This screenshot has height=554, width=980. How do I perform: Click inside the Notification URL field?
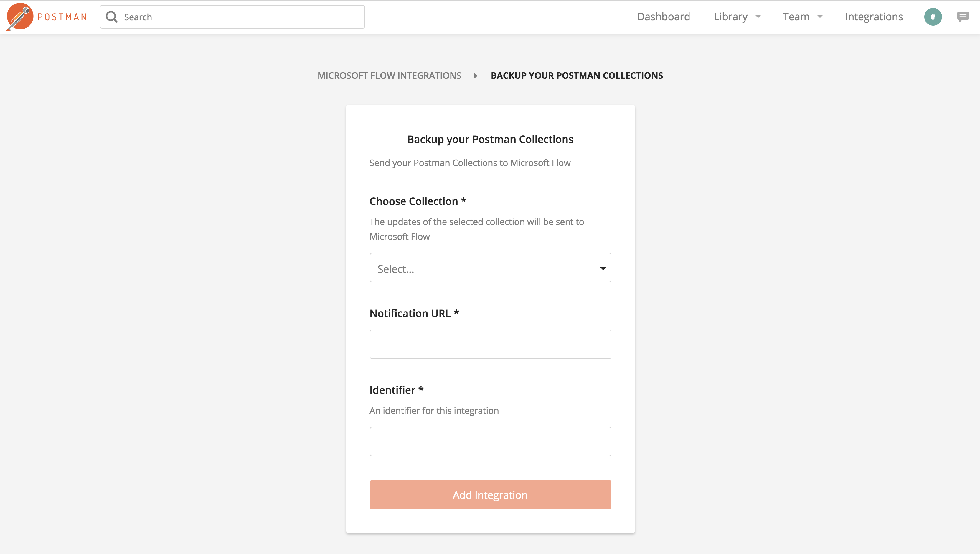coord(490,344)
